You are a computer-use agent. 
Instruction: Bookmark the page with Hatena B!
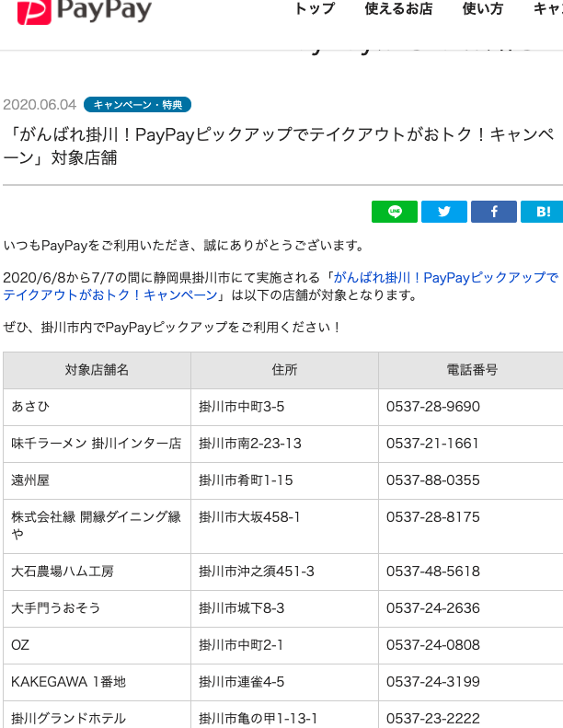[x=542, y=212]
